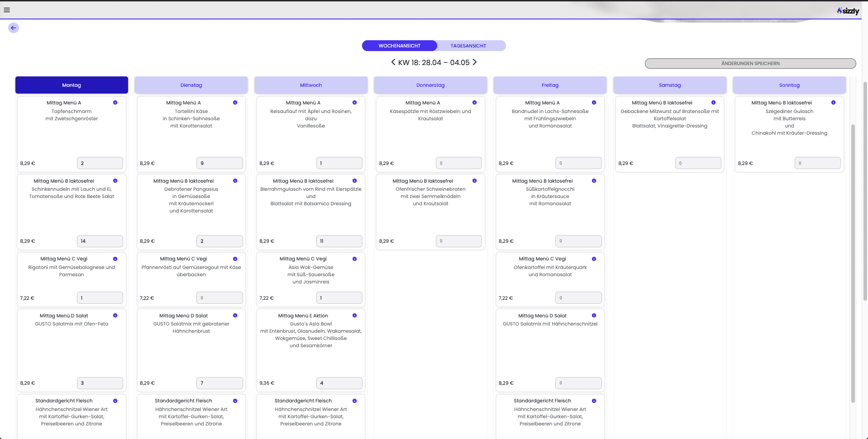This screenshot has height=439, width=868.
Task: Open info icon for Mittwoch Menü E Aktion
Action: (354, 316)
